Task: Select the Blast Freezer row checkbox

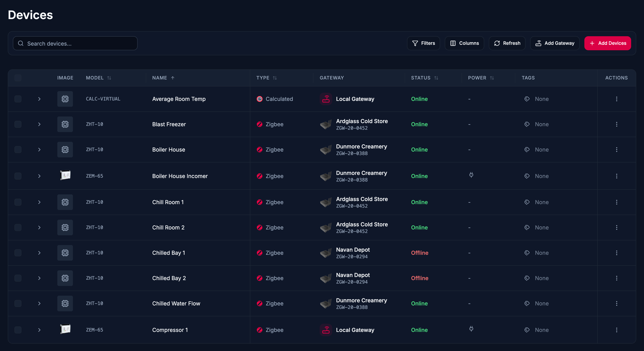Action: pos(18,124)
